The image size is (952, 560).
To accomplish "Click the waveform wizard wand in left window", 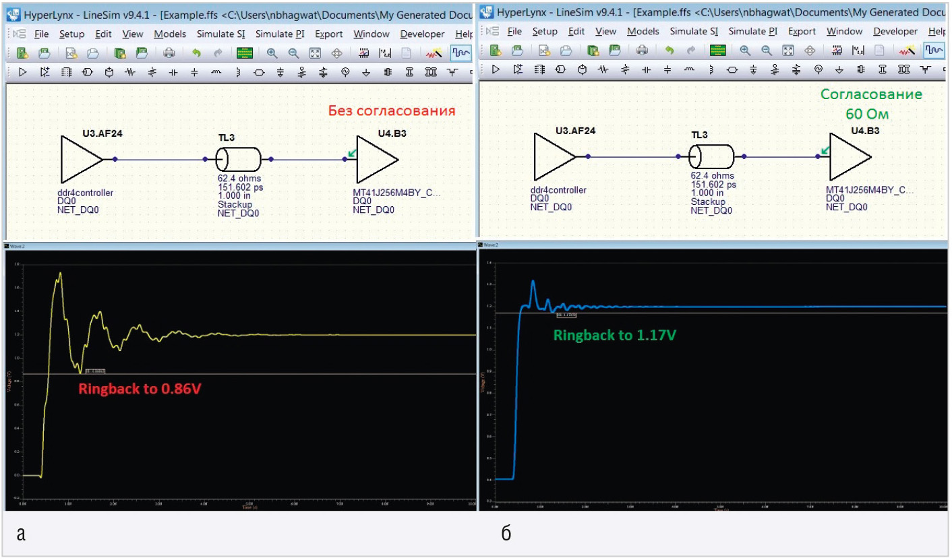I will coord(436,54).
